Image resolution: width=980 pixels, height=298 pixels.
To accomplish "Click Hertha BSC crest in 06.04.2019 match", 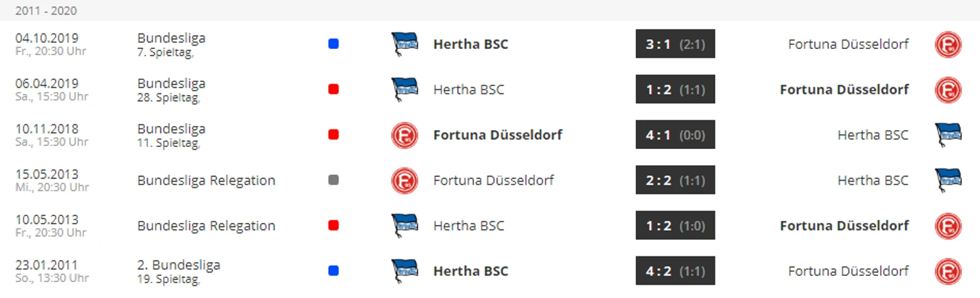I will (x=405, y=89).
